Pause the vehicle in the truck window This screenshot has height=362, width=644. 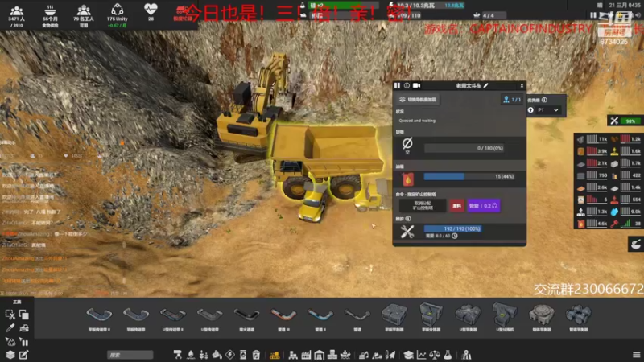[397, 85]
